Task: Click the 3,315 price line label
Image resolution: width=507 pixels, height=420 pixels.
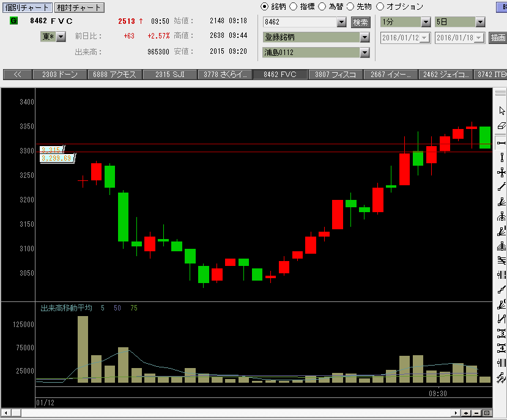Action: tap(52, 150)
